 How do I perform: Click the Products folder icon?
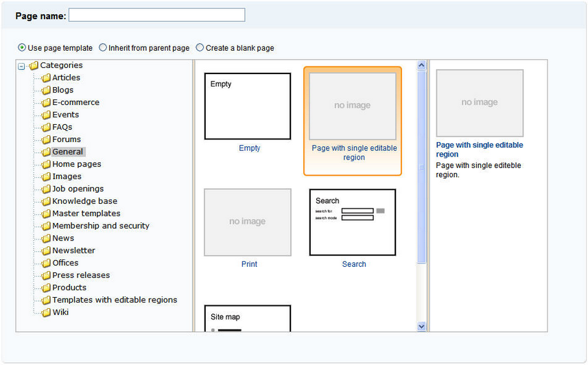point(46,288)
